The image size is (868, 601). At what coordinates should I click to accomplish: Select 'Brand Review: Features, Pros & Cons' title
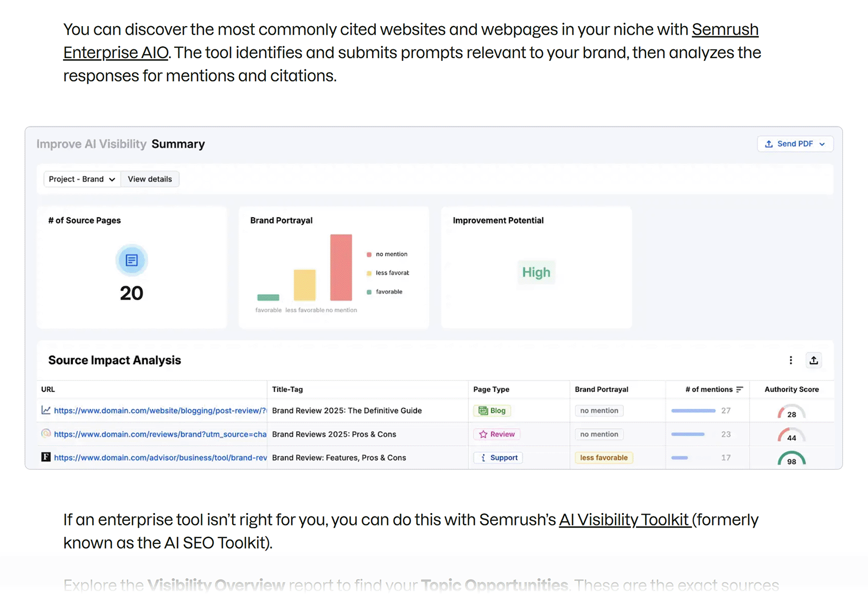[x=339, y=458]
